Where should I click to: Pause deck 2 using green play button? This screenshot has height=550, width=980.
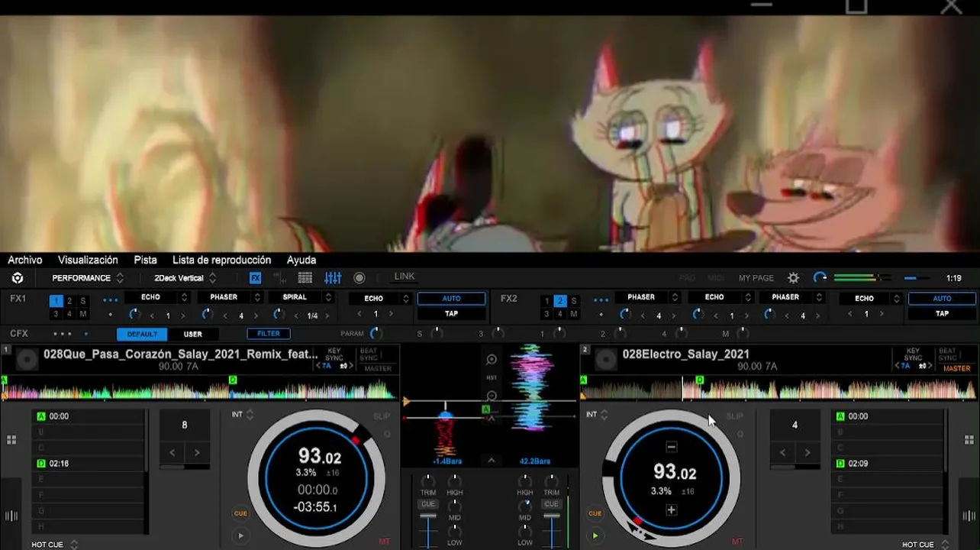tap(595, 535)
